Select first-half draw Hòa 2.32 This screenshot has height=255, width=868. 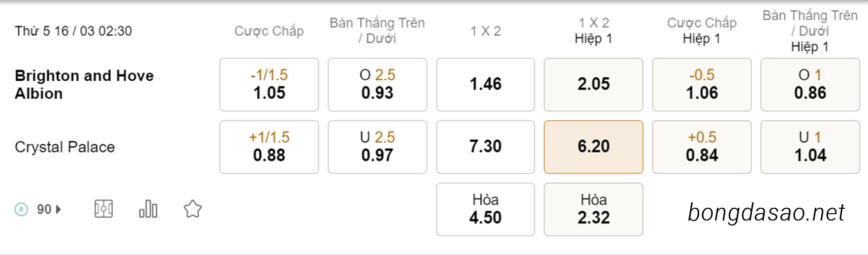tap(593, 209)
